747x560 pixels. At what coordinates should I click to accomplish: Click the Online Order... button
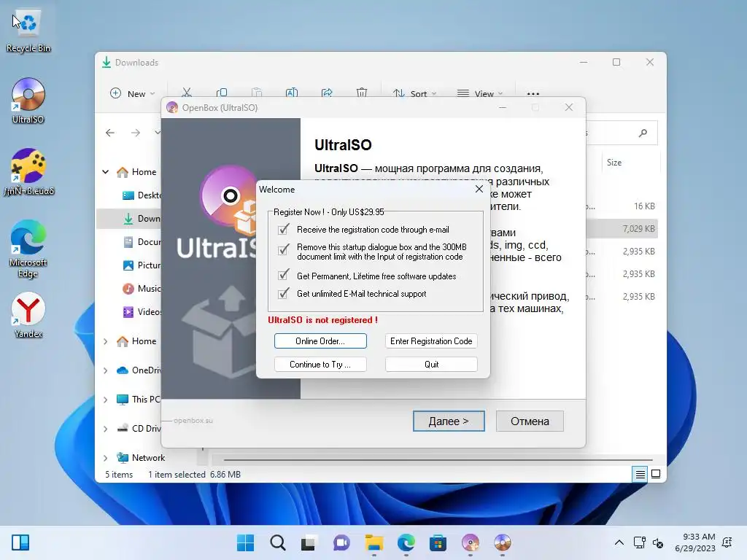320,341
